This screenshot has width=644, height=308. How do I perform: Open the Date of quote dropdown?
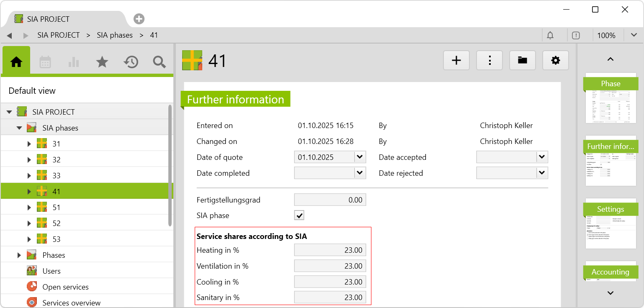point(360,157)
